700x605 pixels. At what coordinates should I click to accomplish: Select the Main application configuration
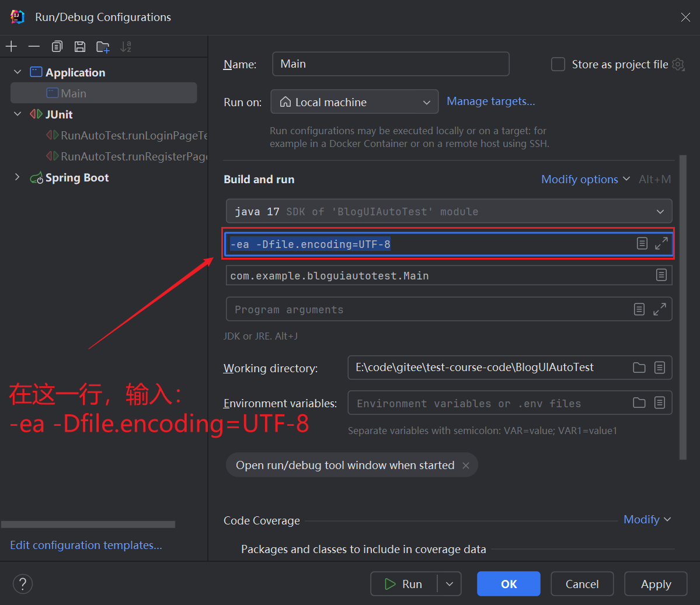coord(103,93)
